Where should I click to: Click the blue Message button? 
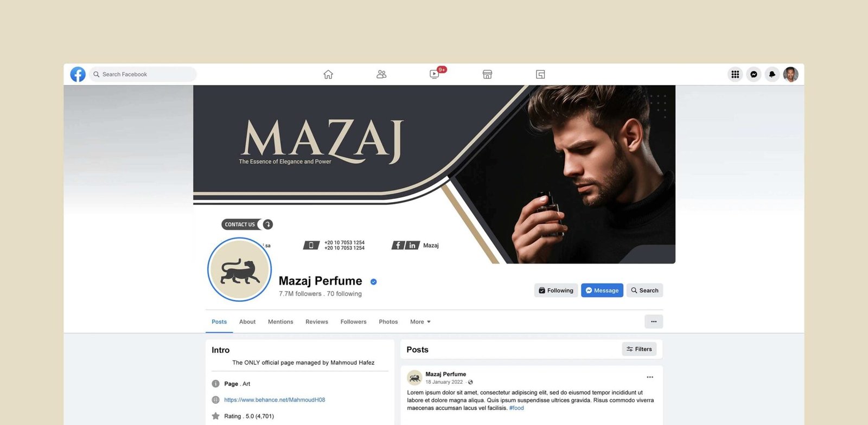(x=602, y=291)
